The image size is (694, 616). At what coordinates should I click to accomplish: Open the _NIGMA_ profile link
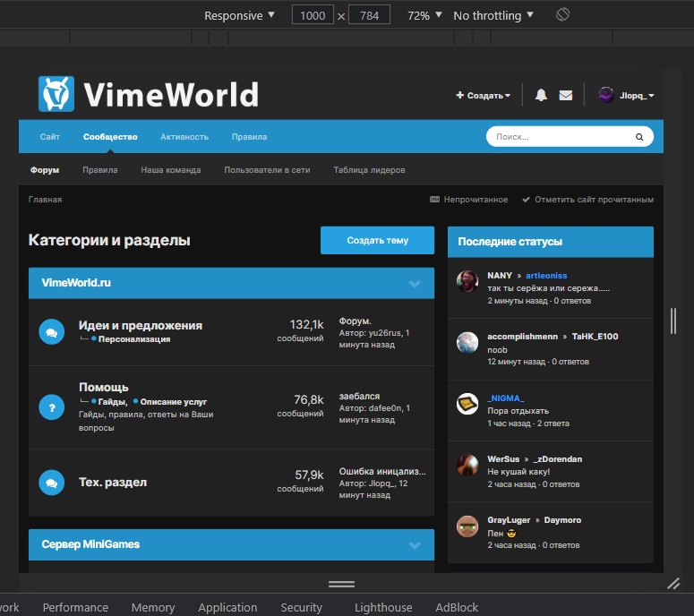(x=505, y=398)
